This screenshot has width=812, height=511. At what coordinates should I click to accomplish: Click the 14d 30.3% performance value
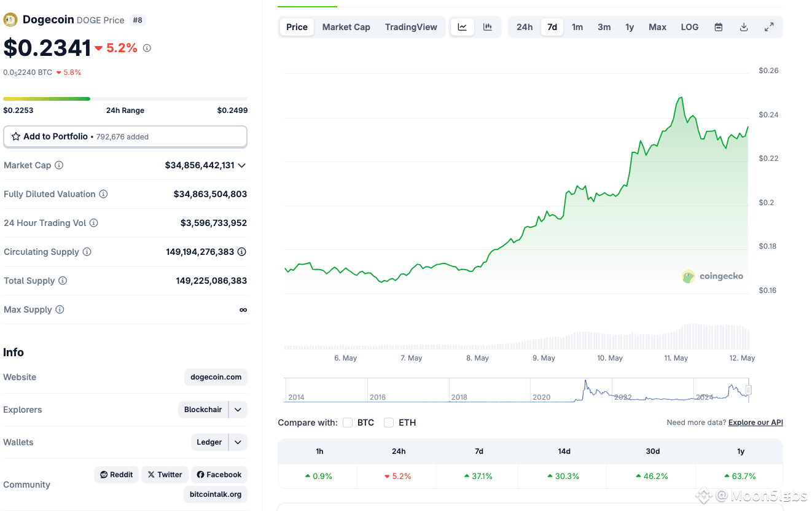coord(564,476)
